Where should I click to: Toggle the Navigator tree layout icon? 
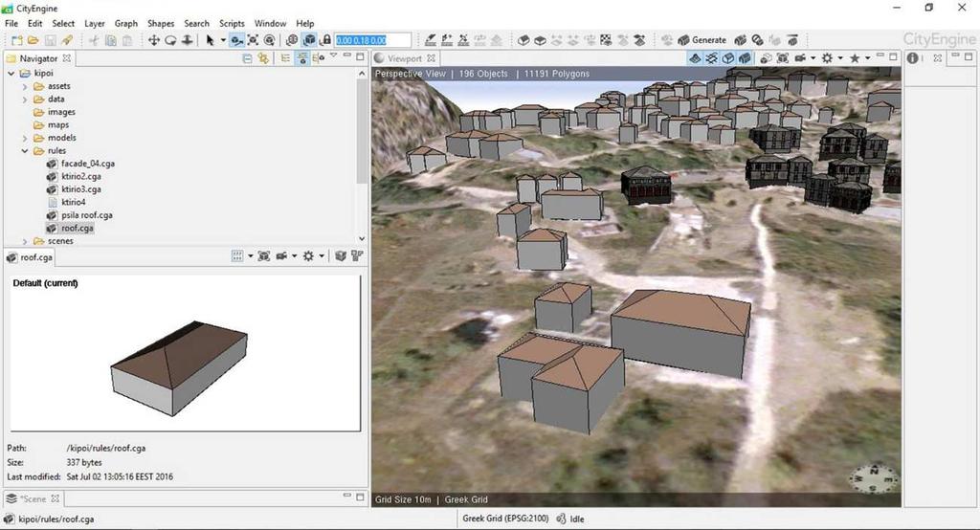point(285,58)
